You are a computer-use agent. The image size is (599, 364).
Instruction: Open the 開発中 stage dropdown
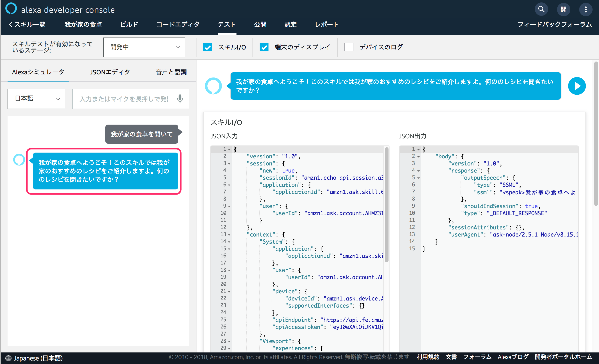click(144, 47)
